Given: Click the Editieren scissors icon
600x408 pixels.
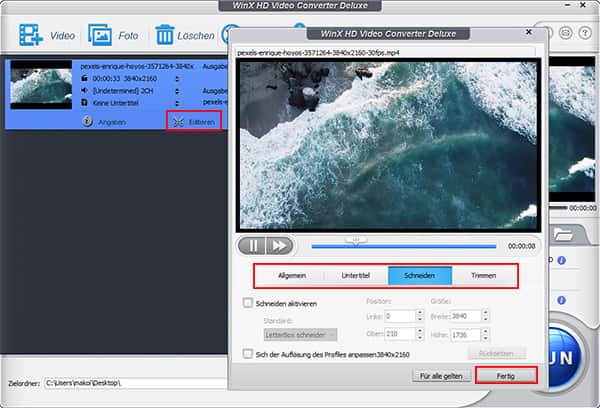Looking at the screenshot, I should point(178,122).
